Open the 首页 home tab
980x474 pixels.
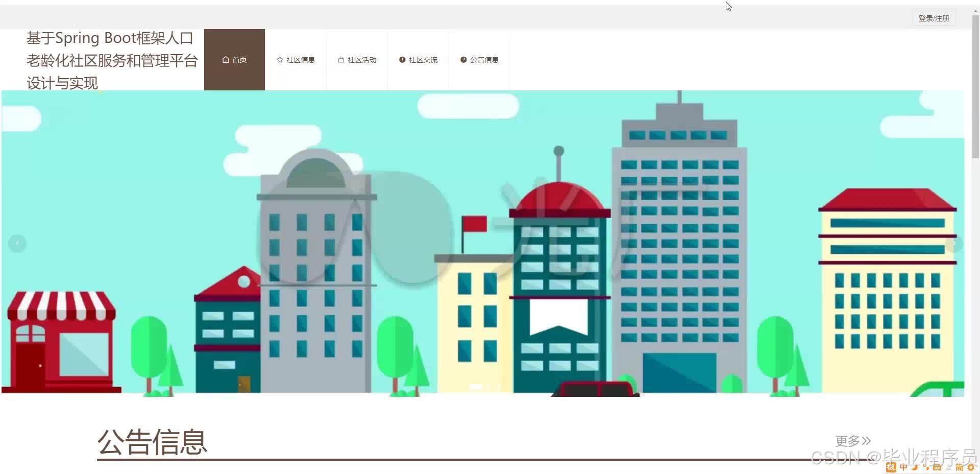coord(234,60)
